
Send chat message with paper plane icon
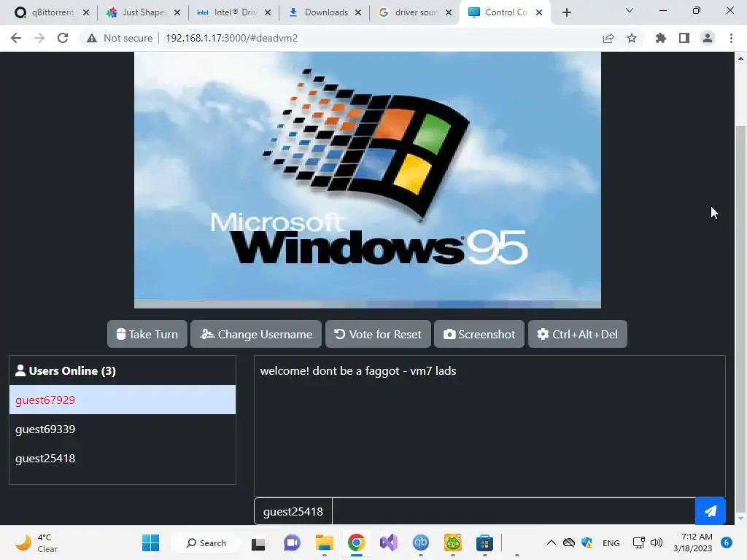point(711,511)
